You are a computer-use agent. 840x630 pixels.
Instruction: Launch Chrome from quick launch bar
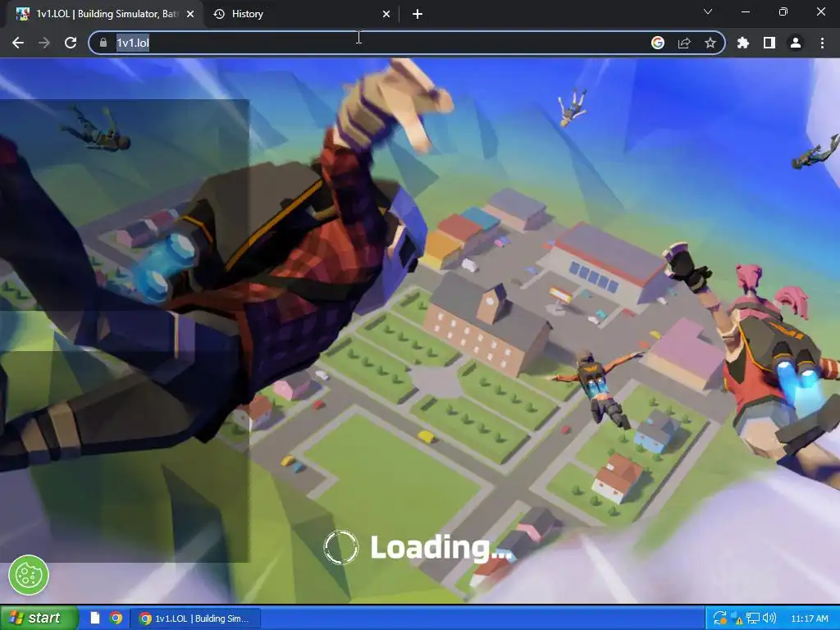116,619
